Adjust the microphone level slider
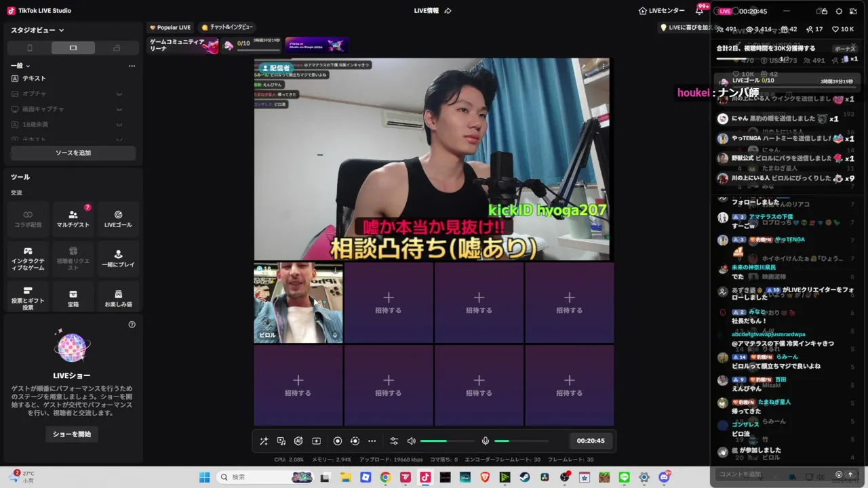Viewport: 868px width, 488px height. pos(521,441)
